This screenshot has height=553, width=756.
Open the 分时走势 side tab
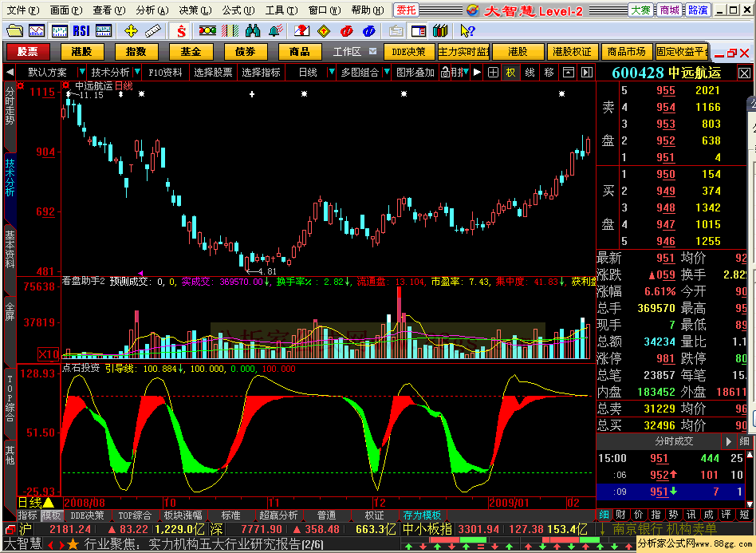pyautogui.click(x=10, y=105)
